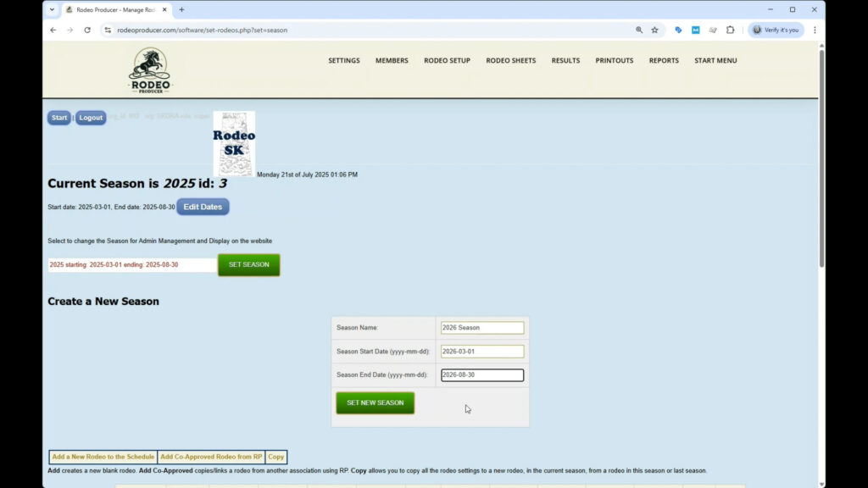
Task: Click the Season Name input field
Action: click(x=481, y=328)
